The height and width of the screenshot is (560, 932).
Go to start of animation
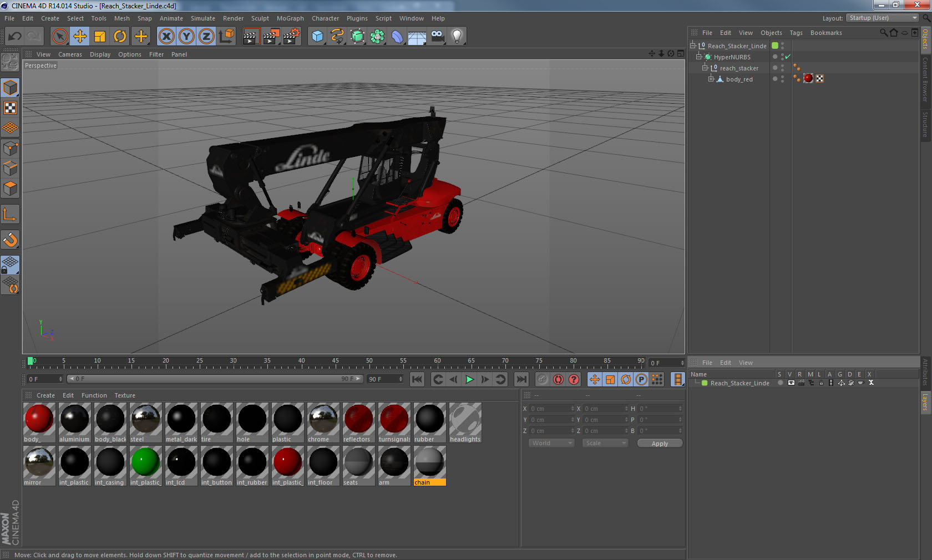pos(417,379)
